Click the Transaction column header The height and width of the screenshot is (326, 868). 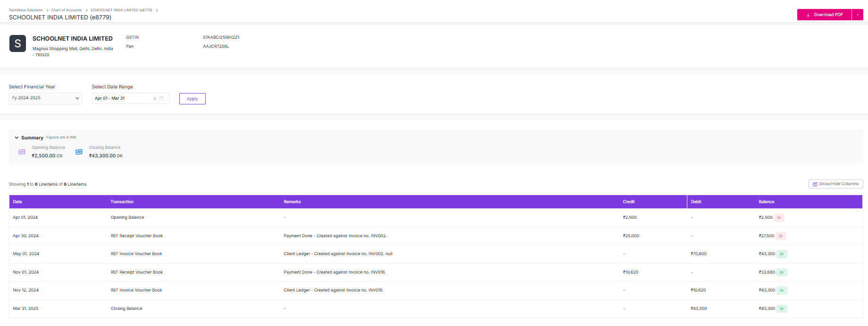click(122, 202)
